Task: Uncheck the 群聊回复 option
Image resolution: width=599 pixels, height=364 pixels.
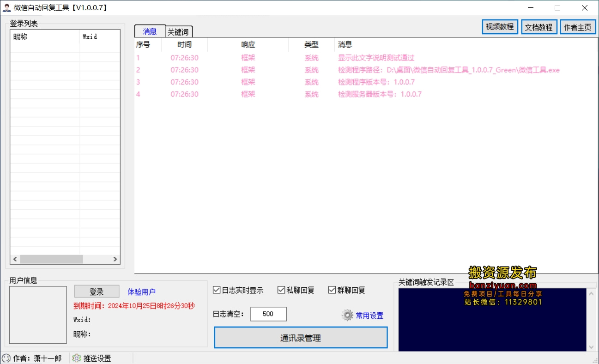Action: 332,290
